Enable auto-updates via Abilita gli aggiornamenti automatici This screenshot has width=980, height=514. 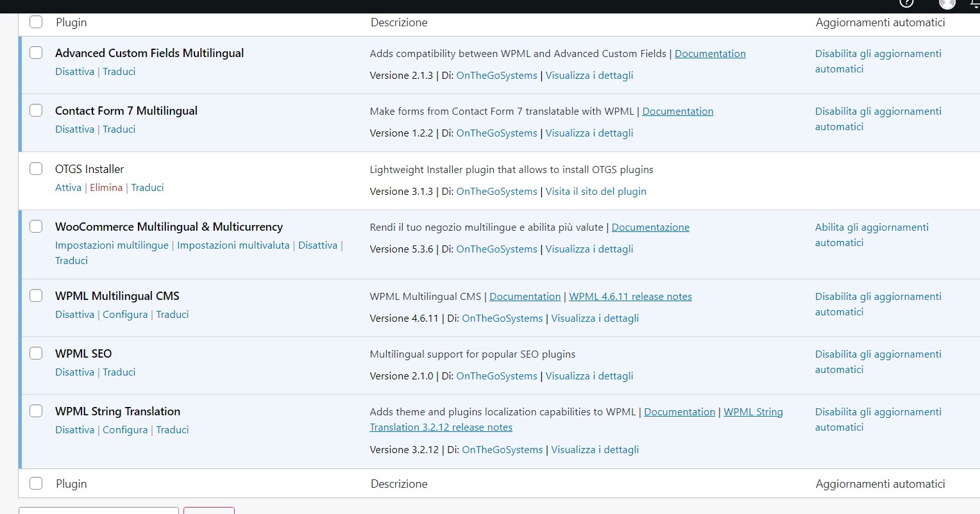tap(872, 235)
